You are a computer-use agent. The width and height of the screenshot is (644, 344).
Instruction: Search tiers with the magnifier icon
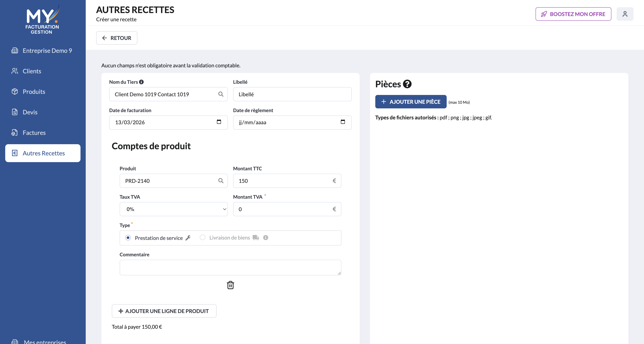pyautogui.click(x=221, y=94)
